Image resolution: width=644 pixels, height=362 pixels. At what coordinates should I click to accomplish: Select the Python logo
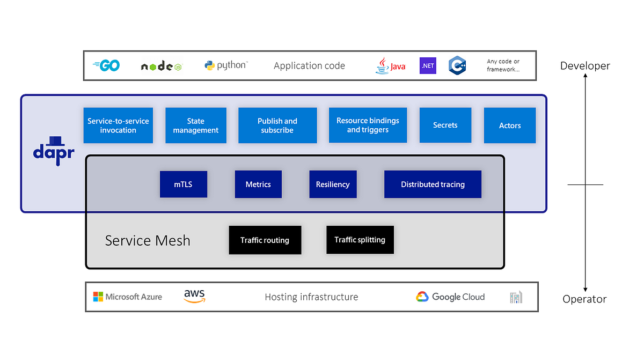click(225, 65)
